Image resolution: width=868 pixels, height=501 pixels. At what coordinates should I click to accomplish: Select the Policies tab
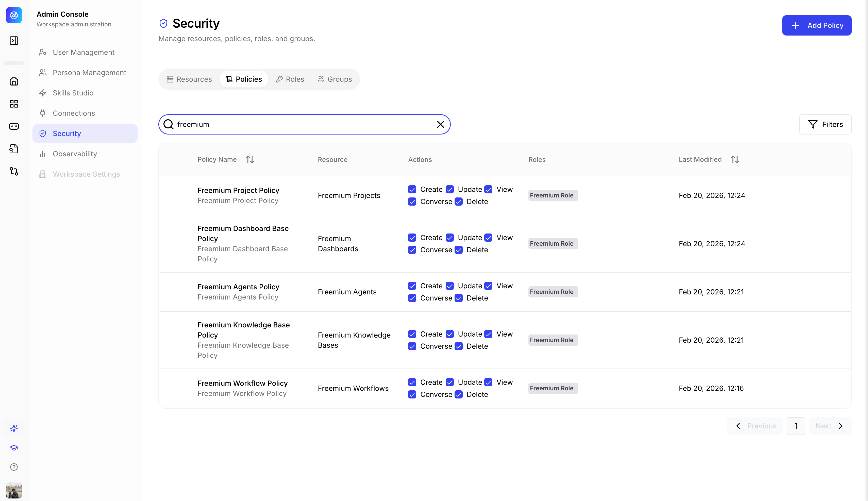244,79
